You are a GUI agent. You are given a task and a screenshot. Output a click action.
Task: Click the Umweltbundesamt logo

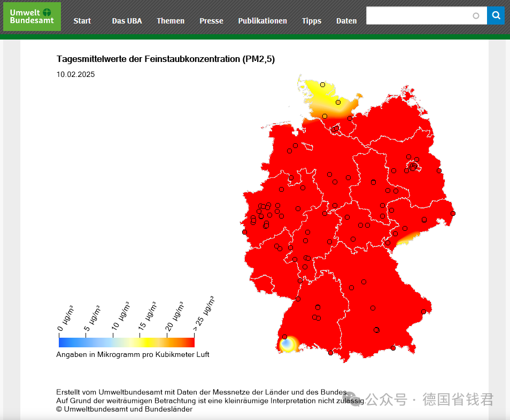point(32,16)
